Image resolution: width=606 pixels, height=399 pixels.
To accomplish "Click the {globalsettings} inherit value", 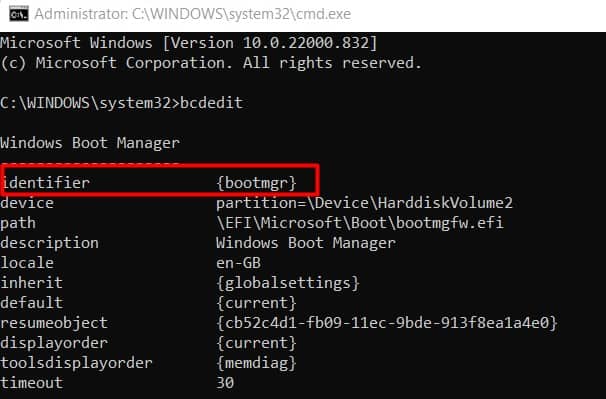I will (288, 283).
